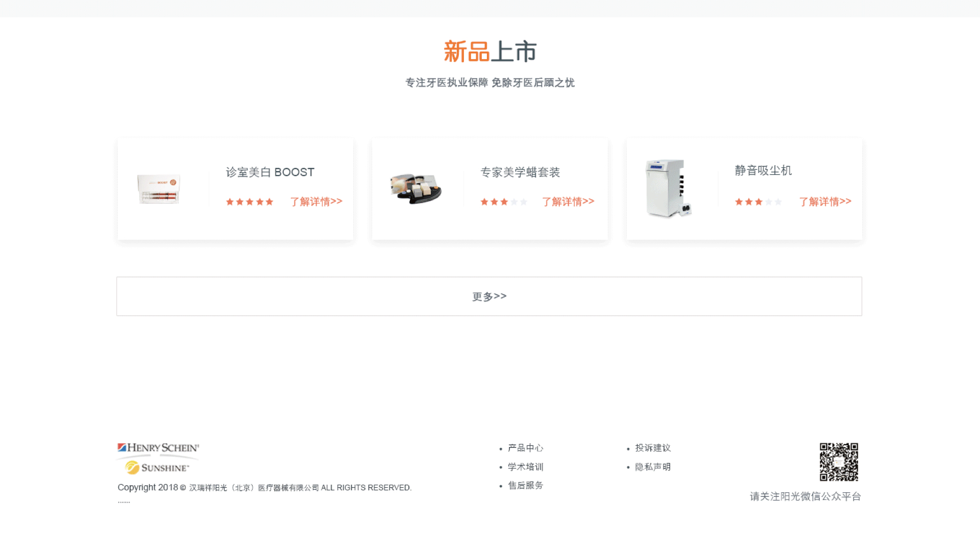Open 学术培训 footer link
The height and width of the screenshot is (551, 980).
[x=525, y=467]
